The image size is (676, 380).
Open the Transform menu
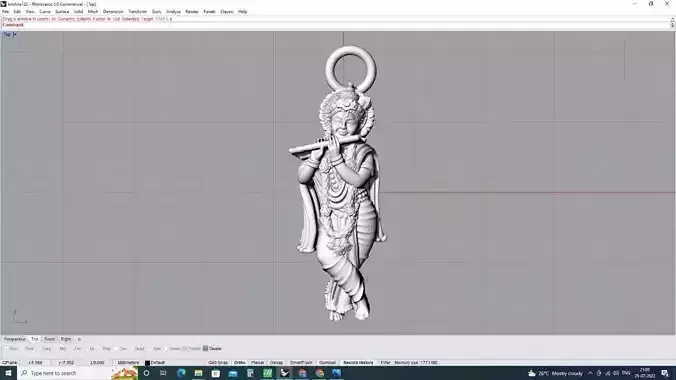(x=138, y=12)
